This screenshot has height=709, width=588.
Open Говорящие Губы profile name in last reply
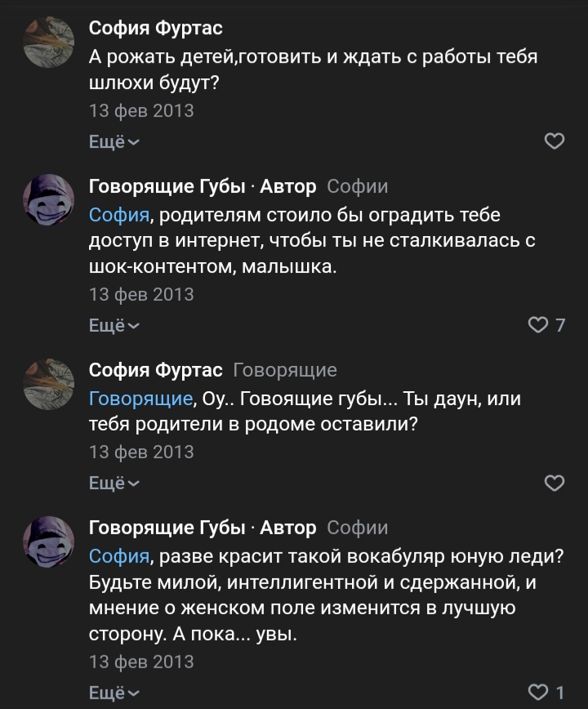pos(167,528)
